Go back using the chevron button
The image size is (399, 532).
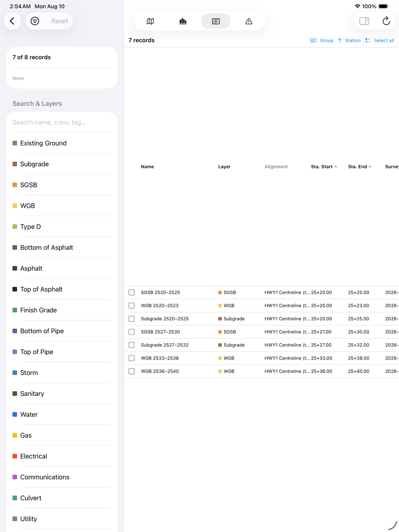pos(13,21)
